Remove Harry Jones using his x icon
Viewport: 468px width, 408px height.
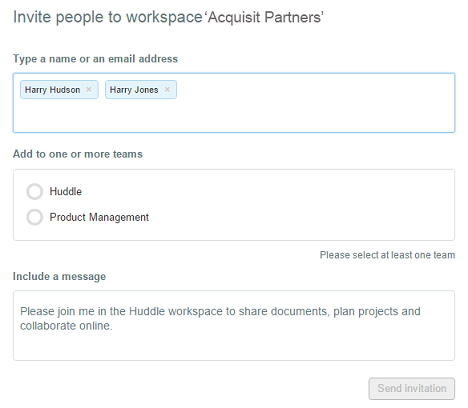click(167, 89)
